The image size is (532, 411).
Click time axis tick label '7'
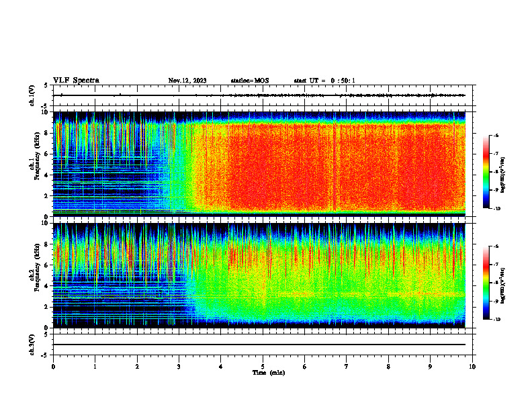pos(347,367)
